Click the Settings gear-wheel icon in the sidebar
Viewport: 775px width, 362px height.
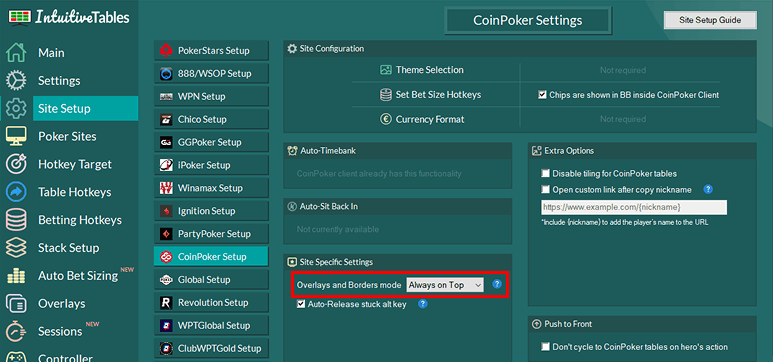(x=16, y=81)
